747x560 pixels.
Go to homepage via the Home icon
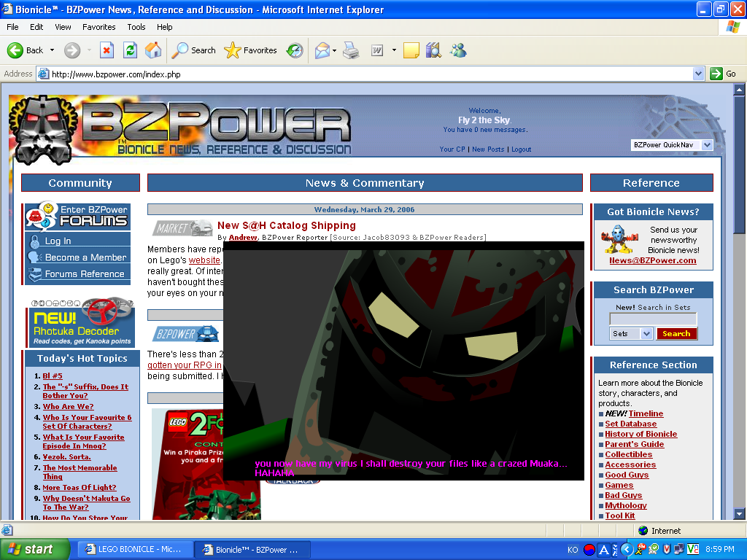tap(152, 50)
